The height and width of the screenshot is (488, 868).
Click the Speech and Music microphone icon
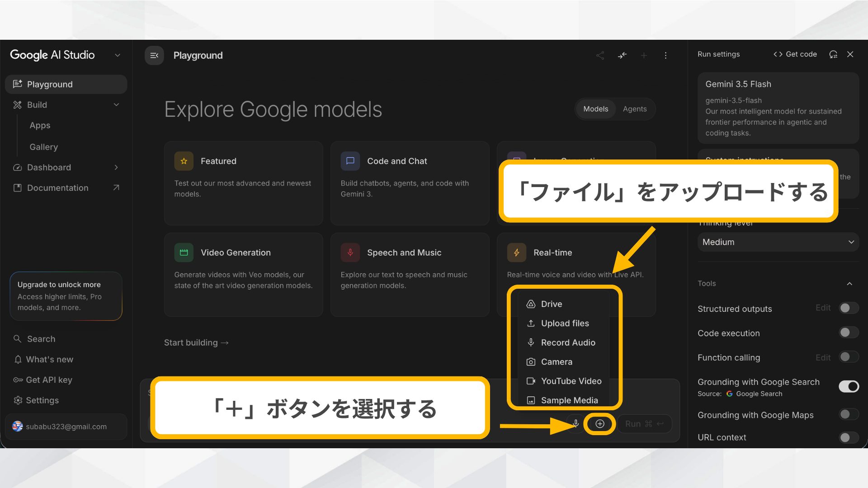coord(350,253)
